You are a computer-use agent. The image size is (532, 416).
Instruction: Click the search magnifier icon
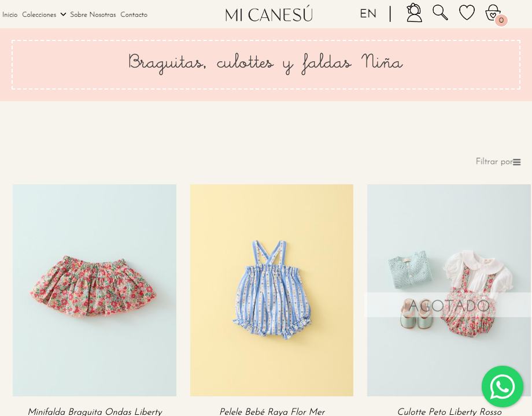[x=440, y=13]
